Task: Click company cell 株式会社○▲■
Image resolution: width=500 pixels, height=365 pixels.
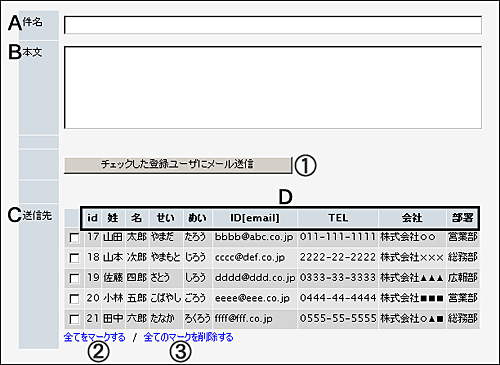Action: click(412, 318)
